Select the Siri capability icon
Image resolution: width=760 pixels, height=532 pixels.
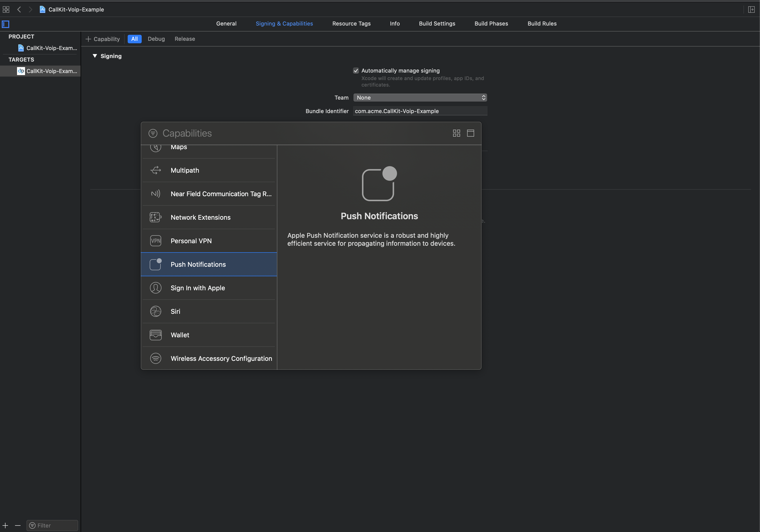point(155,311)
